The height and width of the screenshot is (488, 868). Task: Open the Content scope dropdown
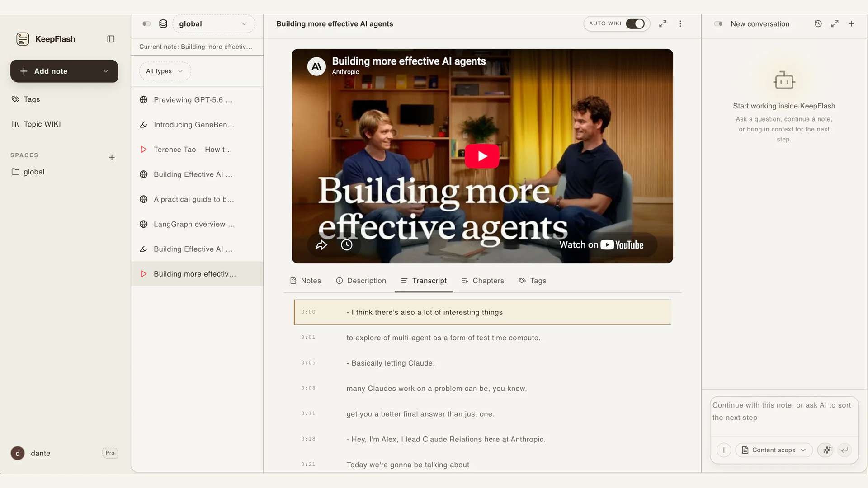(x=774, y=450)
